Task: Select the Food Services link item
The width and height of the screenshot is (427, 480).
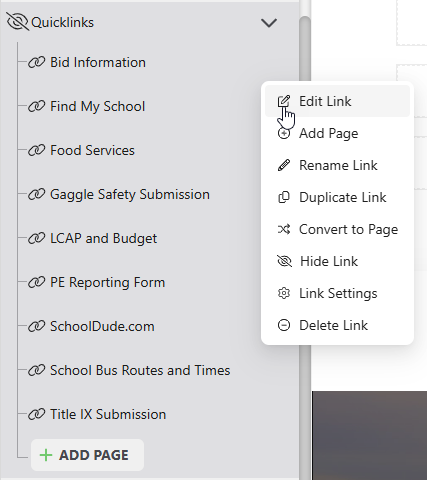Action: coord(92,150)
